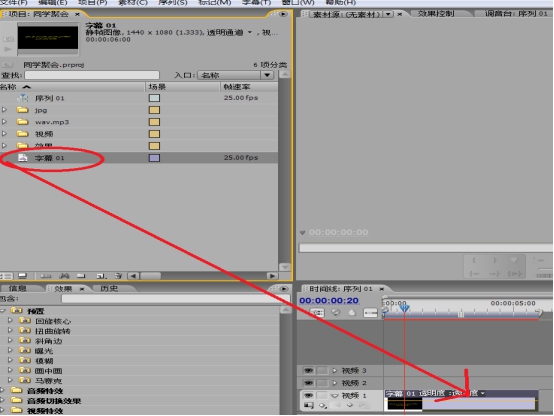Toggle lock box on 视频 3 track

point(322,370)
